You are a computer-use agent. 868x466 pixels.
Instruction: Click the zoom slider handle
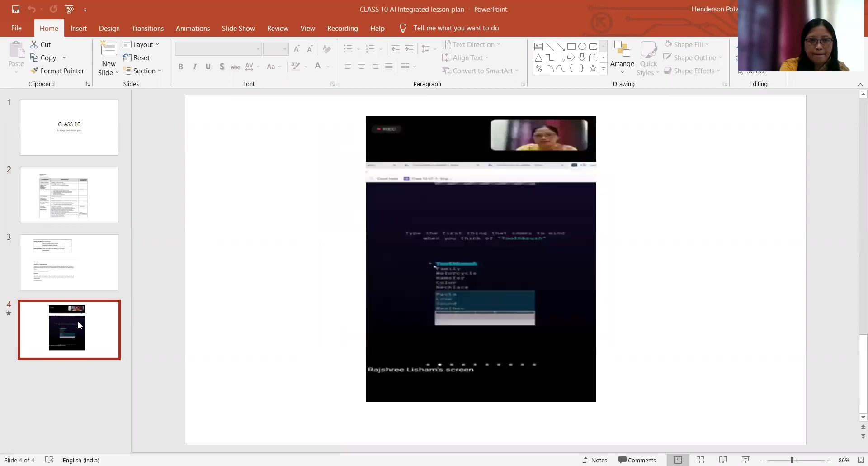point(792,460)
